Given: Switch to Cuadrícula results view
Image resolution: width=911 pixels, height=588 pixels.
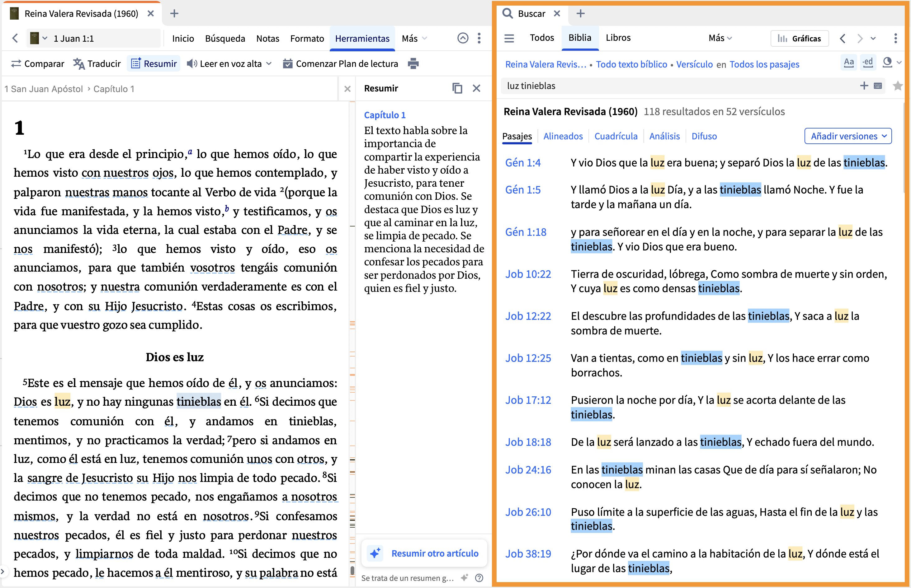Looking at the screenshot, I should tap(616, 136).
